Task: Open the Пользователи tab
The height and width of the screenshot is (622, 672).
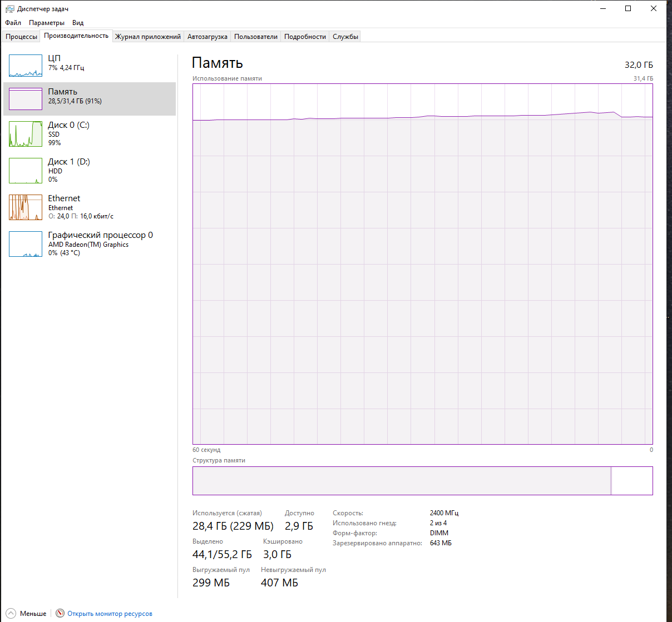Action: coord(255,37)
